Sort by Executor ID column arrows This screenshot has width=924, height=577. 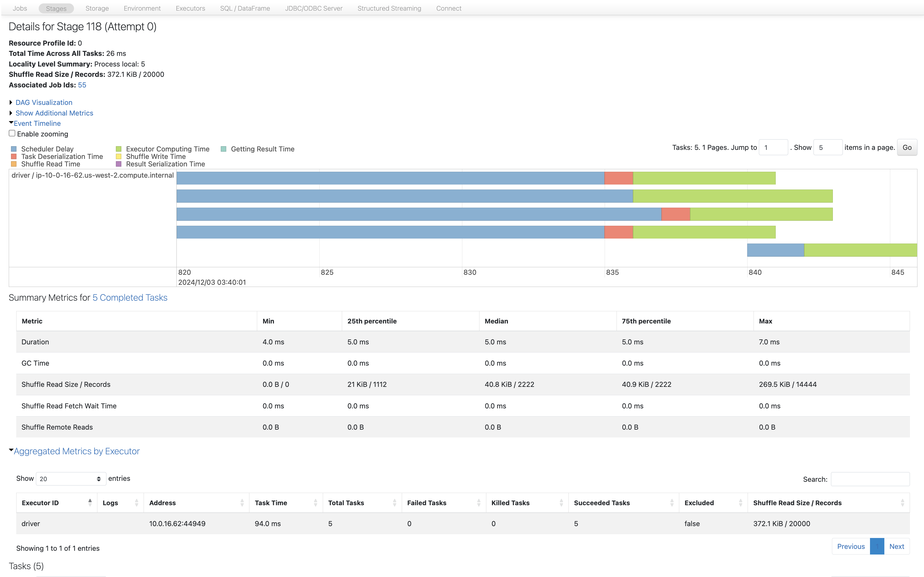[x=90, y=503]
